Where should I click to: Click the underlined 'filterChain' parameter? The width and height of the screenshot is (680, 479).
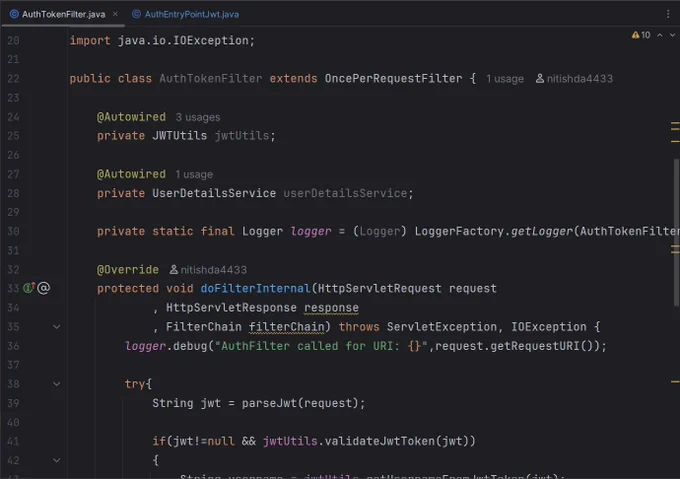pyautogui.click(x=287, y=326)
